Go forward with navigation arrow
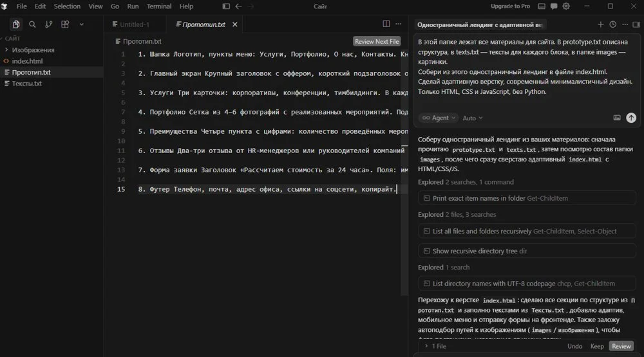This screenshot has width=644, height=357. [251, 6]
